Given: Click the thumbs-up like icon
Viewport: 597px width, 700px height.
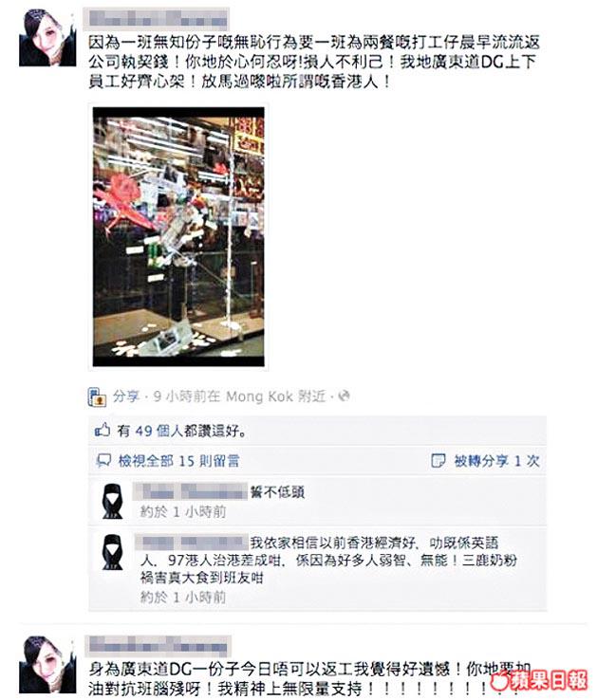Looking at the screenshot, I should pos(103,431).
